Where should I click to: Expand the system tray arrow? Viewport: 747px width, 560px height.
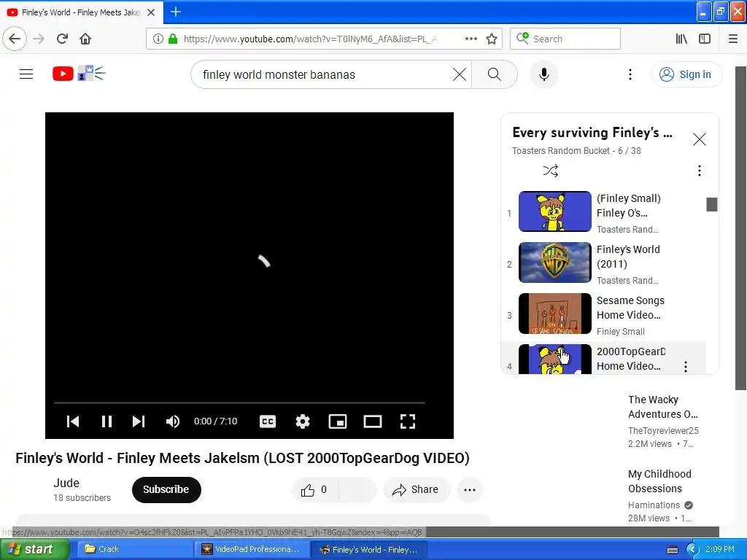click(692, 550)
